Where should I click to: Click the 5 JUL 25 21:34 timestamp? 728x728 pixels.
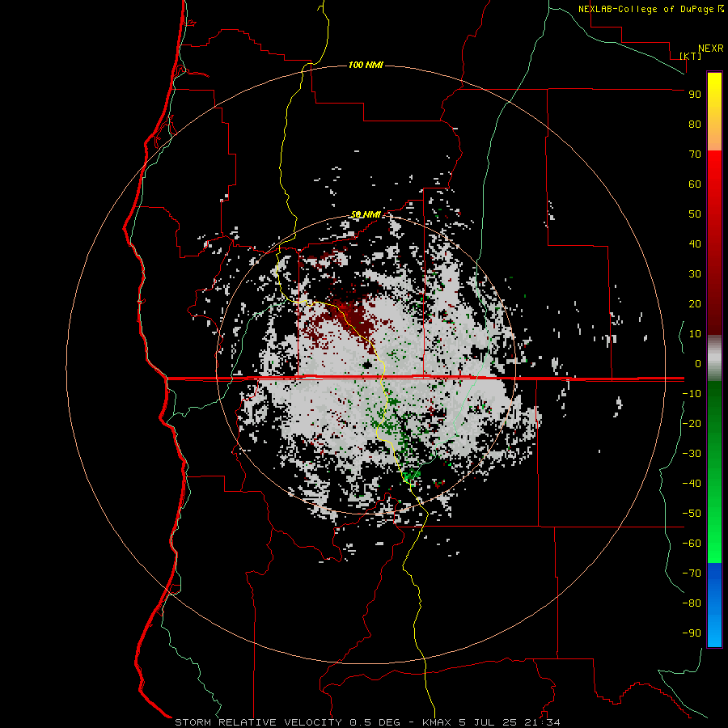pyautogui.click(x=510, y=722)
